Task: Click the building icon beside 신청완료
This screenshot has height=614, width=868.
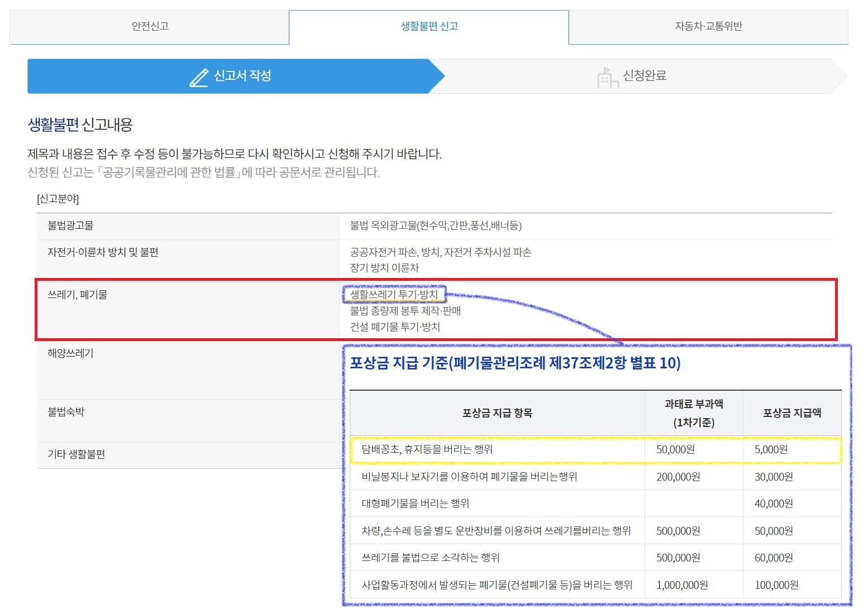Action: coord(608,78)
